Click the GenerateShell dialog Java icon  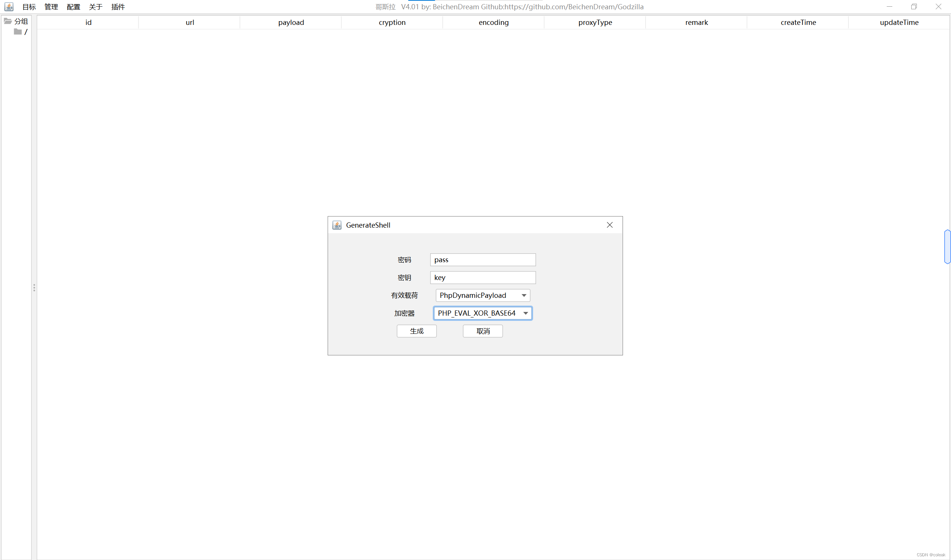337,225
